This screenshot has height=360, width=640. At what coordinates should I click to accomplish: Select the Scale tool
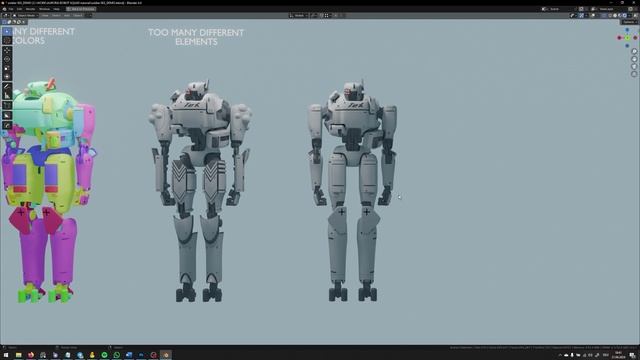pyautogui.click(x=7, y=68)
